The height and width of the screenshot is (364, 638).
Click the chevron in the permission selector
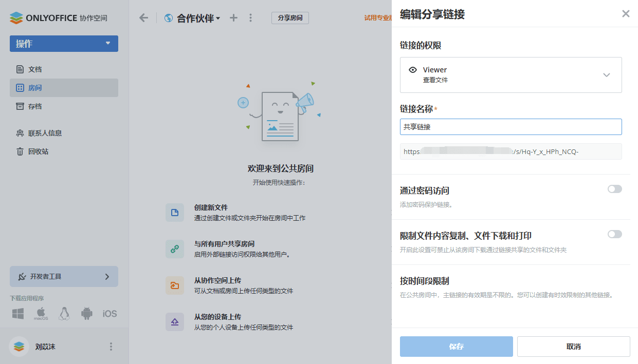607,75
